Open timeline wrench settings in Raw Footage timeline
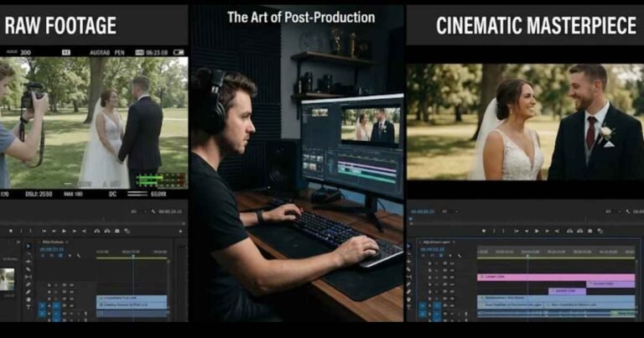 pos(79,256)
